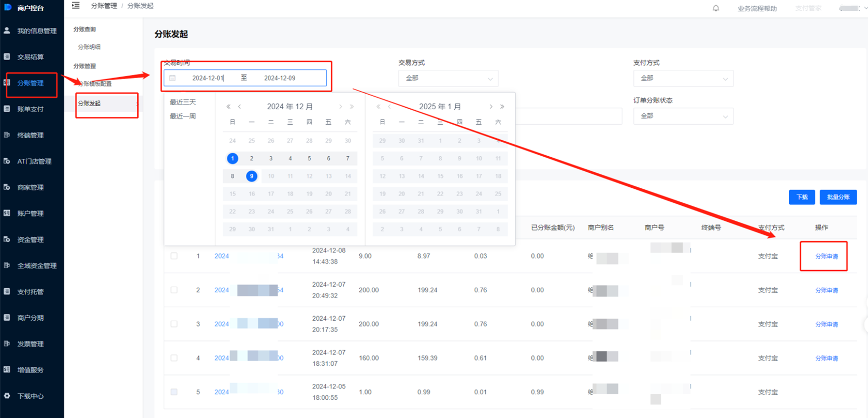Open 交易结算 in the left sidebar
This screenshot has width=868, height=418.
(x=31, y=57)
